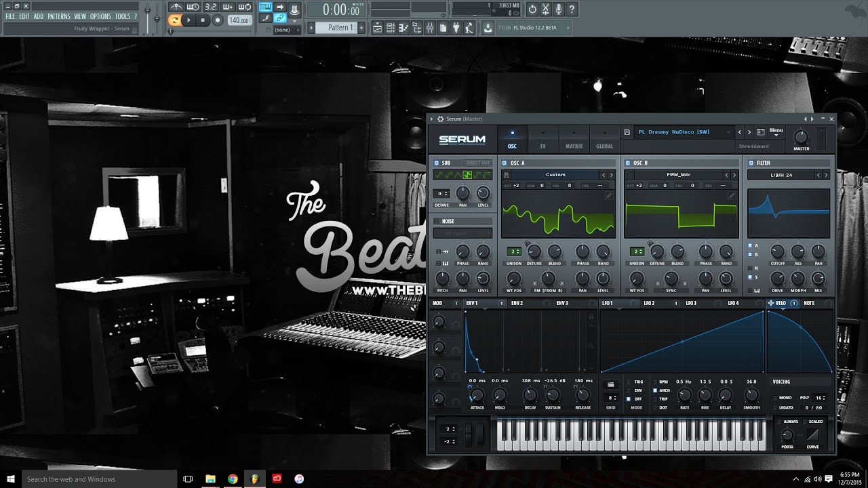Image resolution: width=868 pixels, height=488 pixels.
Task: Switch to the Serum FX tab
Action: pos(542,139)
